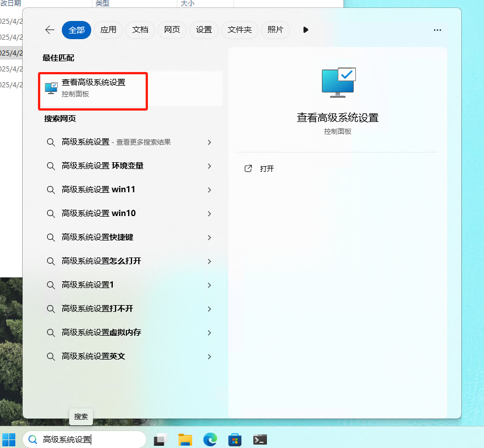484x448 pixels.
Task: Open the Windows Start menu
Action: [x=9, y=439]
